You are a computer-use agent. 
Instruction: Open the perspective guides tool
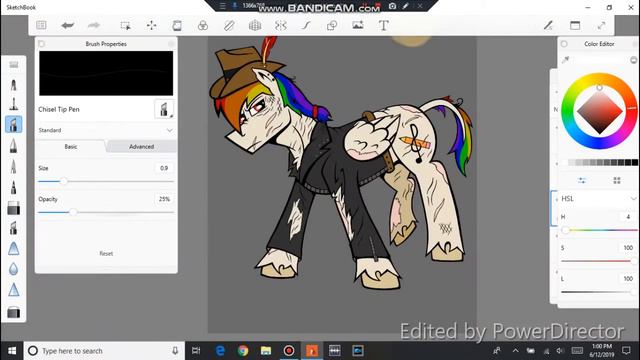pyautogui.click(x=255, y=25)
